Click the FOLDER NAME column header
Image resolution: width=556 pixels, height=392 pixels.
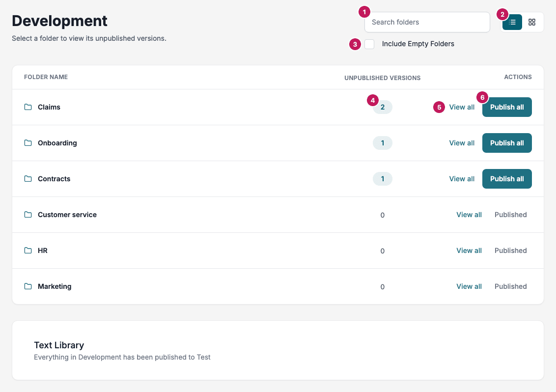tap(46, 77)
